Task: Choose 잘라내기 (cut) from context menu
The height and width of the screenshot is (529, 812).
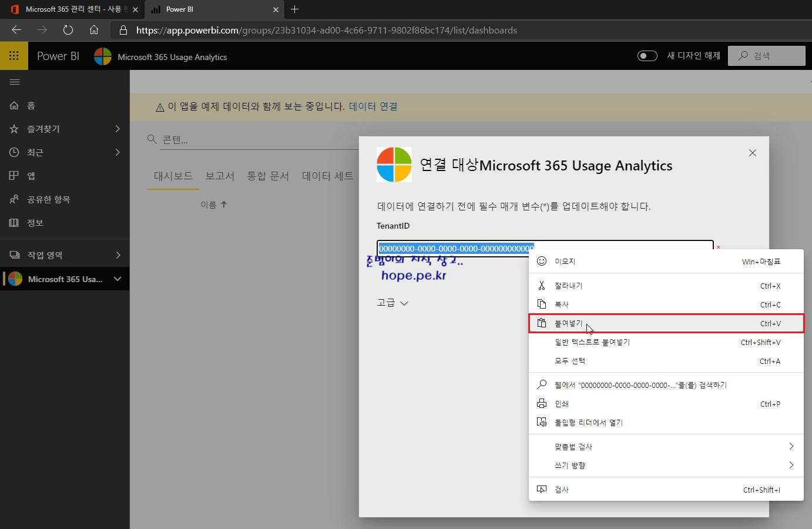Action: 666,286
